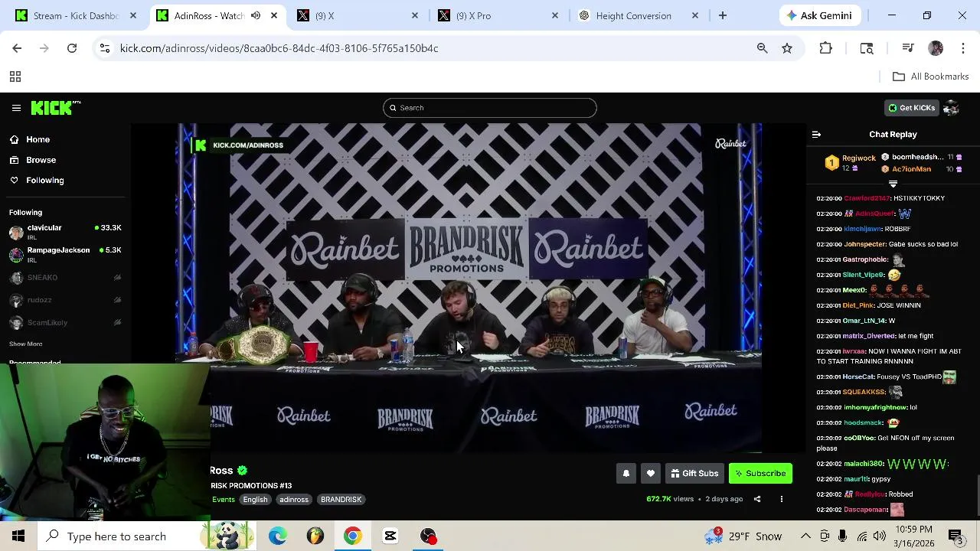Open the Windows Start menu
Image resolution: width=980 pixels, height=551 pixels.
pyautogui.click(x=18, y=536)
